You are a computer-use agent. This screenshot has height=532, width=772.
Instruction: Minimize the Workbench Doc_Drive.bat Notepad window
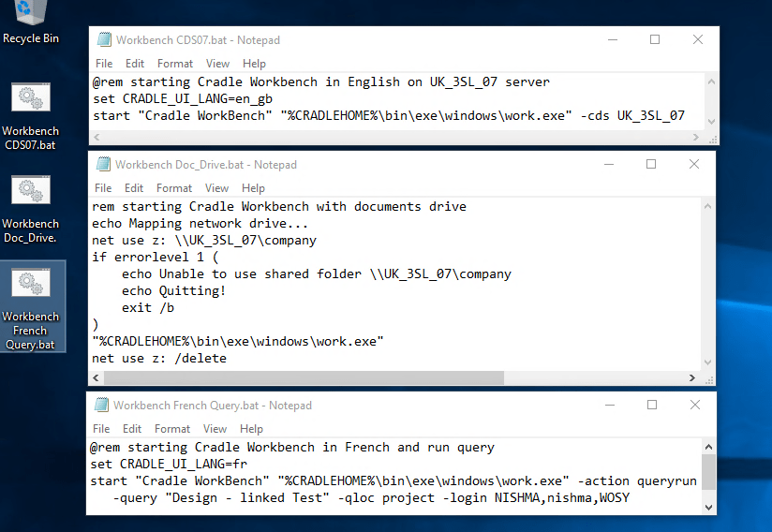coord(609,164)
